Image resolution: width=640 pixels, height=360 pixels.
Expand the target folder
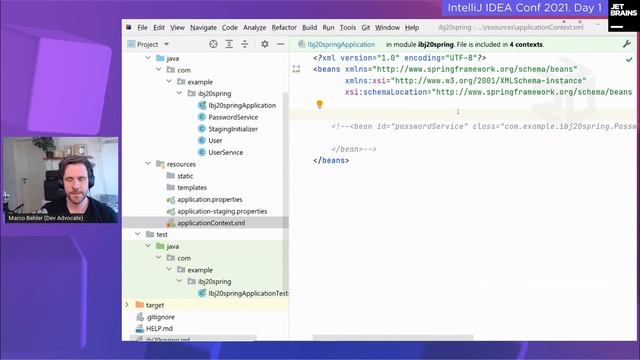coord(127,305)
